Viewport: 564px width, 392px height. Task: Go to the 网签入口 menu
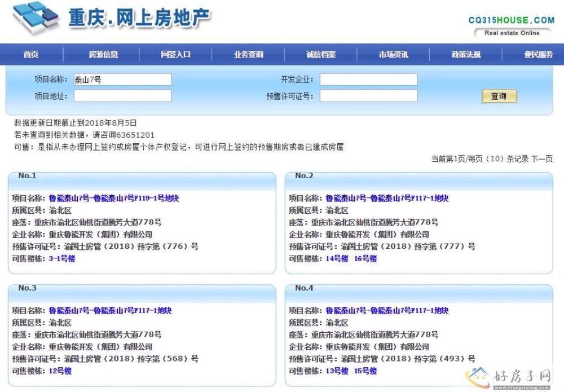pos(175,55)
